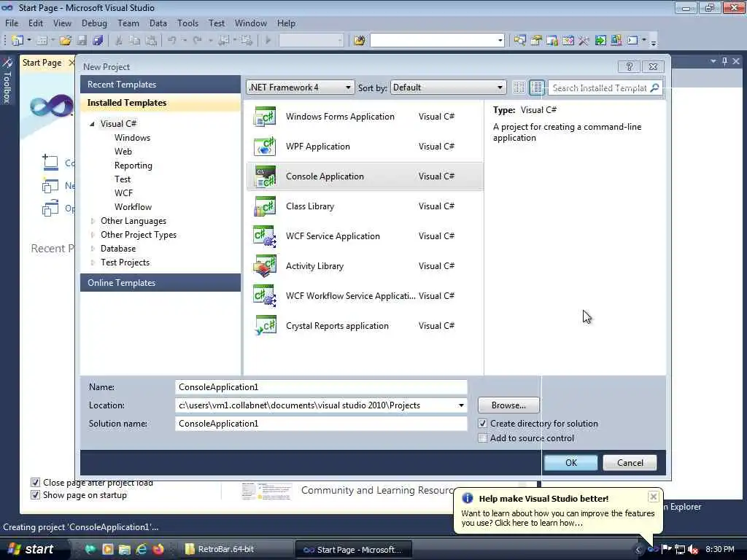Screen dimensions: 747x560
Task: Select the WCF Workflow Service Application icon
Action: [265, 296]
